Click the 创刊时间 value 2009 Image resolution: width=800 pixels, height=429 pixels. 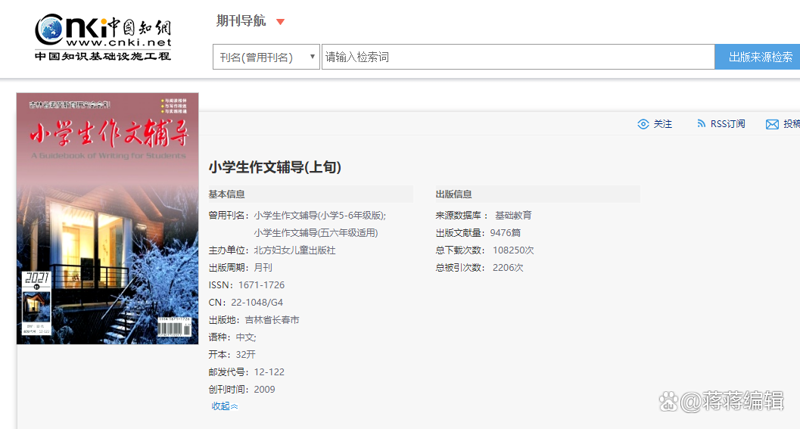tap(264, 389)
